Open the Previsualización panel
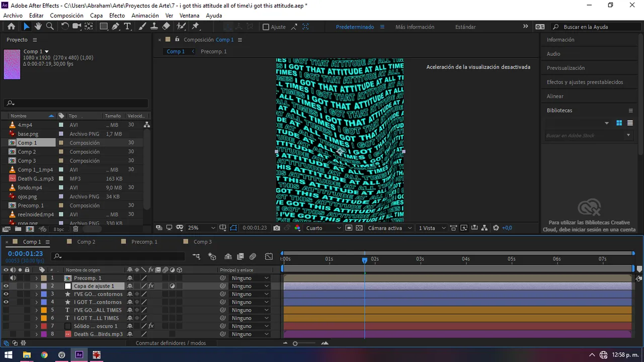644x362 pixels. [x=566, y=68]
